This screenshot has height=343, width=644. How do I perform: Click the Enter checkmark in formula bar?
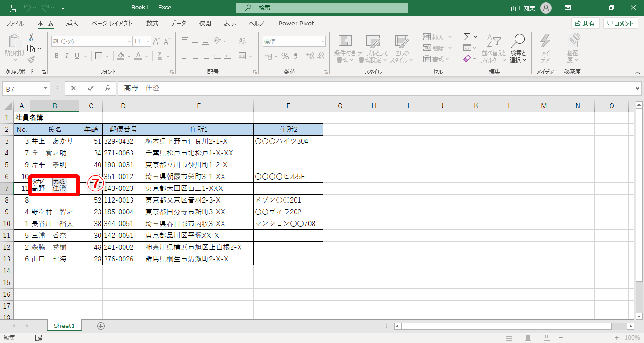point(91,88)
